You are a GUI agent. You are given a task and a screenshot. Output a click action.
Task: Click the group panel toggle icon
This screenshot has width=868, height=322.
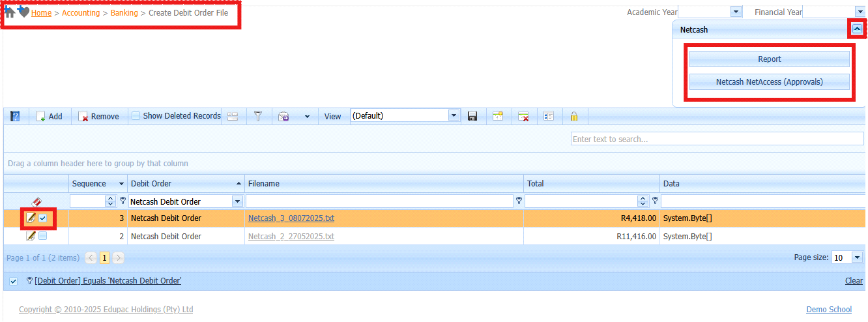[x=233, y=116]
